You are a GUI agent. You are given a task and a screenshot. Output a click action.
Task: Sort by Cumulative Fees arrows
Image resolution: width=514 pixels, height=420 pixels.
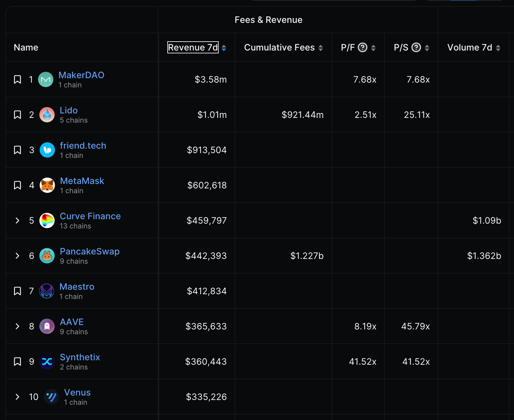coord(321,48)
